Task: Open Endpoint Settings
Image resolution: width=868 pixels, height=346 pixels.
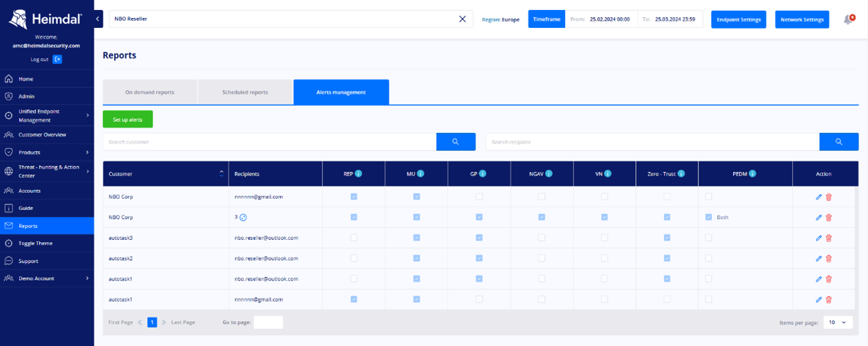Action: coord(738,19)
